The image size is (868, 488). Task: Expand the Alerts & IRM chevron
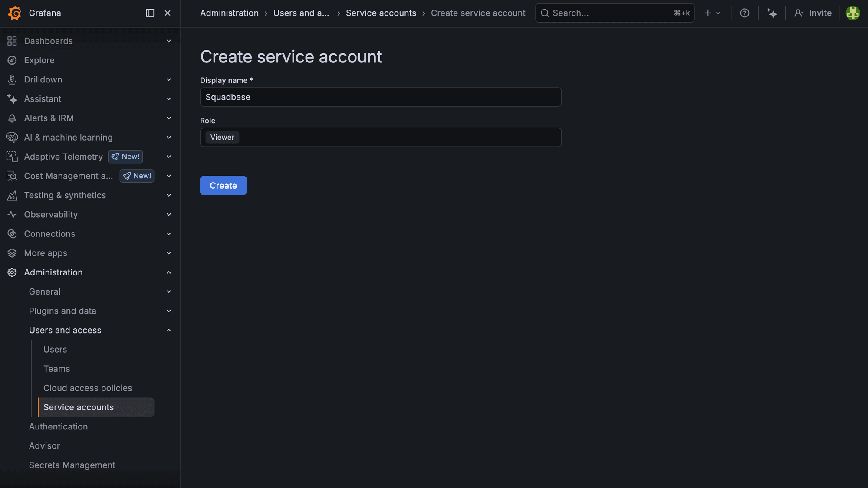coord(169,118)
